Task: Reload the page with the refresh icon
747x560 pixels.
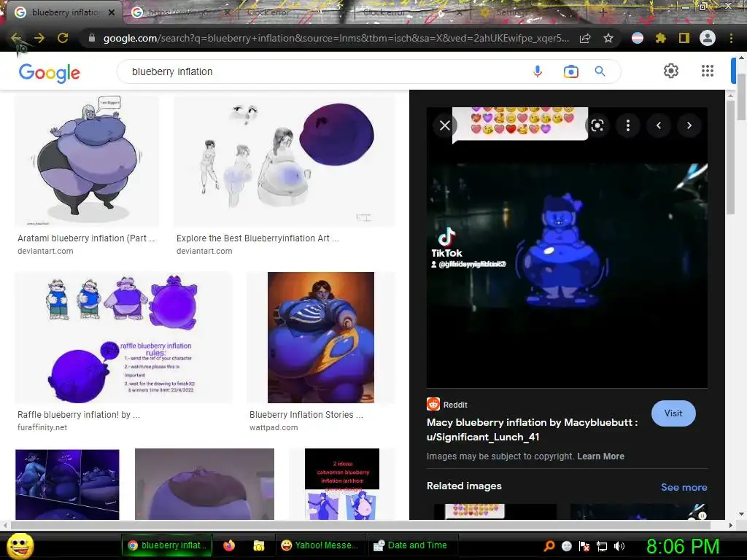Action: click(63, 38)
